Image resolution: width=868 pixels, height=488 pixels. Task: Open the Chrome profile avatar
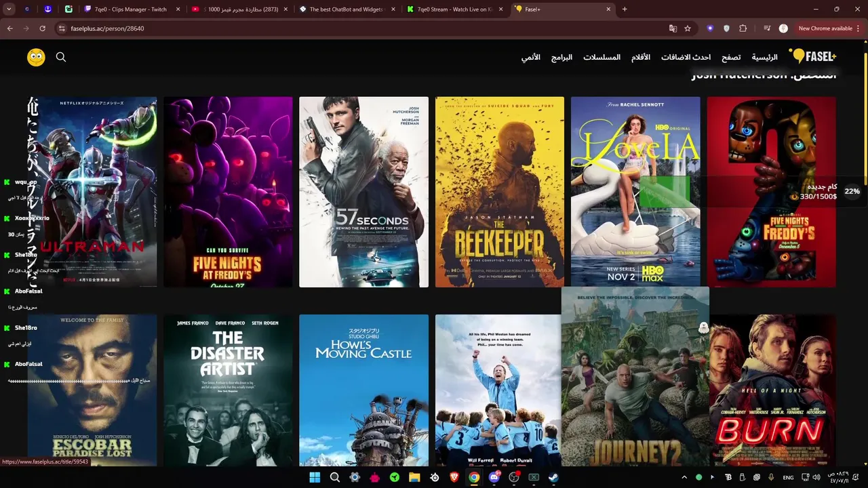pyautogui.click(x=783, y=28)
